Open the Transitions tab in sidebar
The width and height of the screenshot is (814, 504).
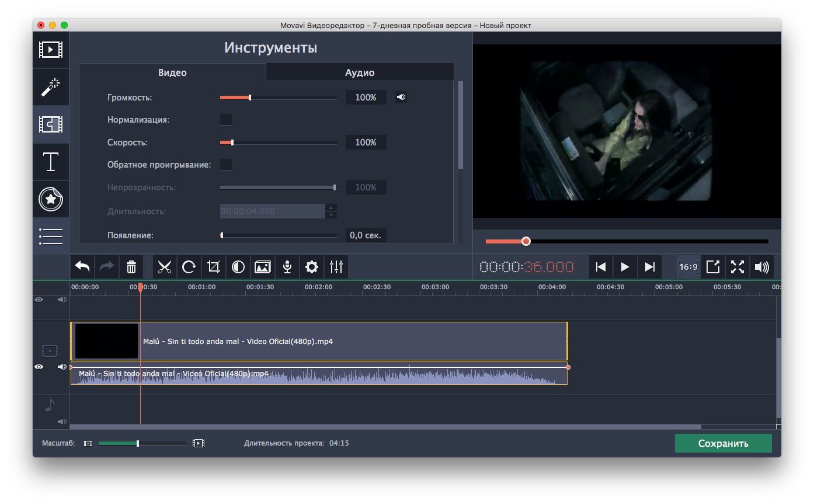[51, 124]
